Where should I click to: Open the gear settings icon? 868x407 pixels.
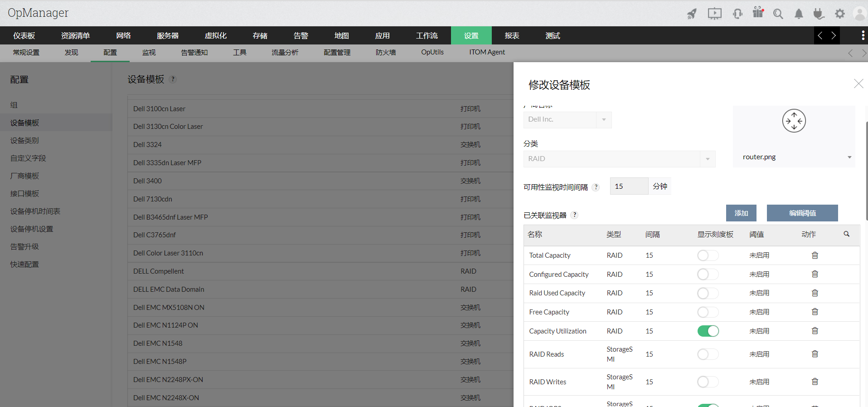[x=840, y=14]
